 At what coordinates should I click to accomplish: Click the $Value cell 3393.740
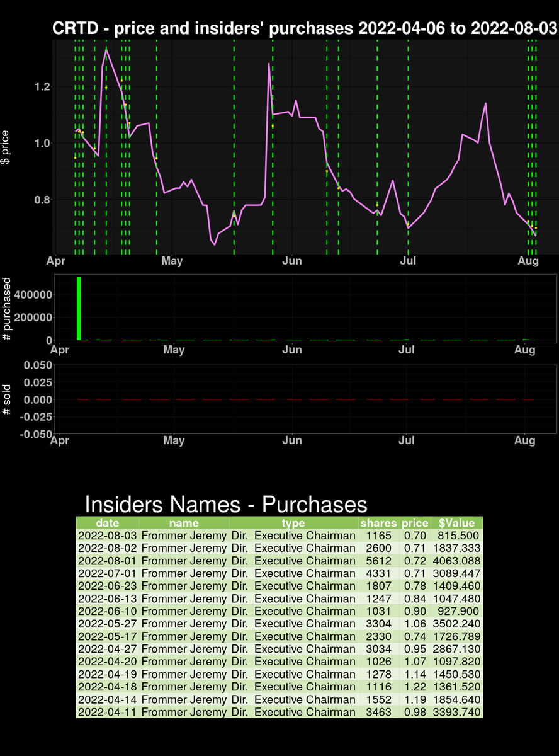click(x=456, y=712)
